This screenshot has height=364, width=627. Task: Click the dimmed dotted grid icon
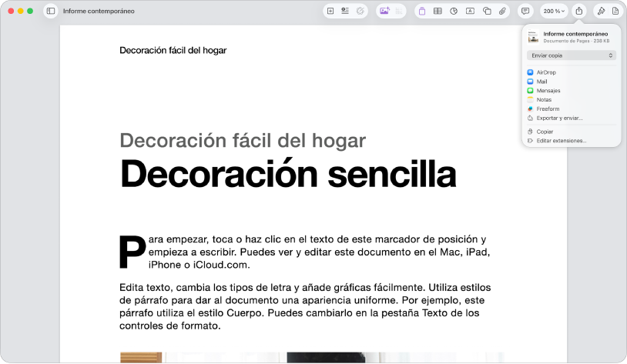(399, 12)
